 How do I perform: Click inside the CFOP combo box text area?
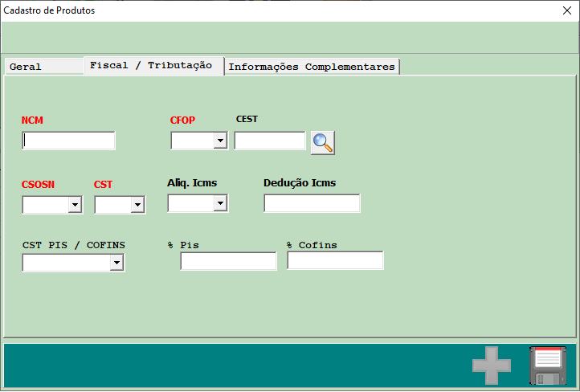(x=192, y=141)
